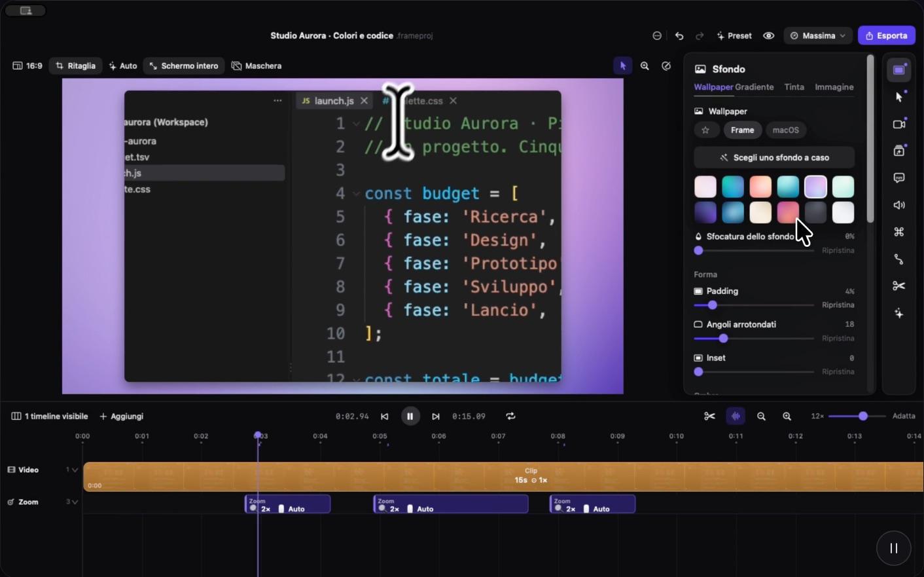Zoom out the timeline
924x577 pixels.
point(761,417)
